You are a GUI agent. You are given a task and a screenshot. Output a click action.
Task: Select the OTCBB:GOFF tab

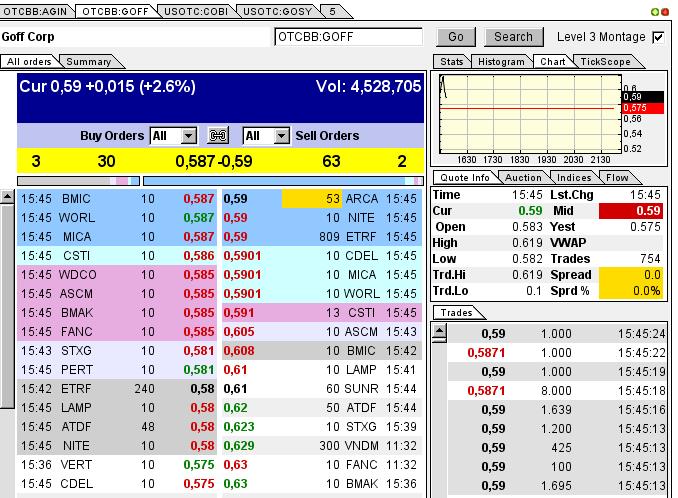pyautogui.click(x=115, y=11)
